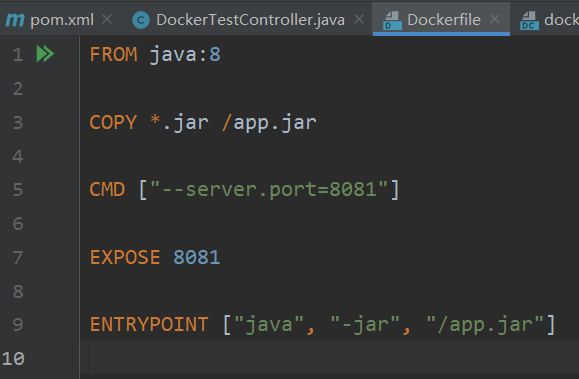Click the "--server.port=8081" argument string

tap(269, 190)
